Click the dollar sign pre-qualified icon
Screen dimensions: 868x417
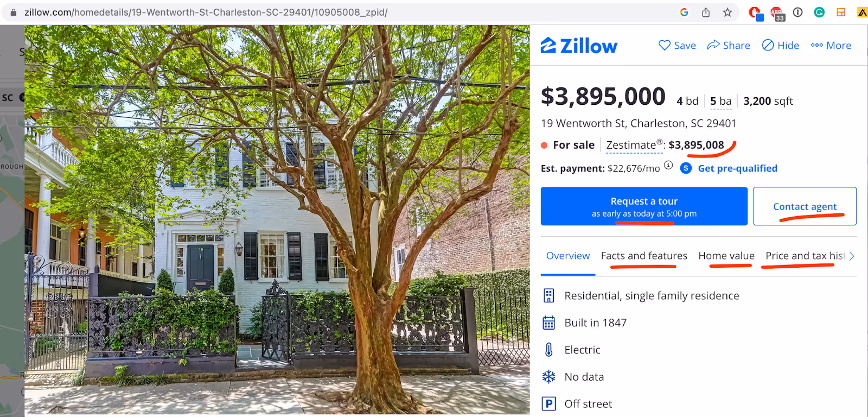point(686,168)
